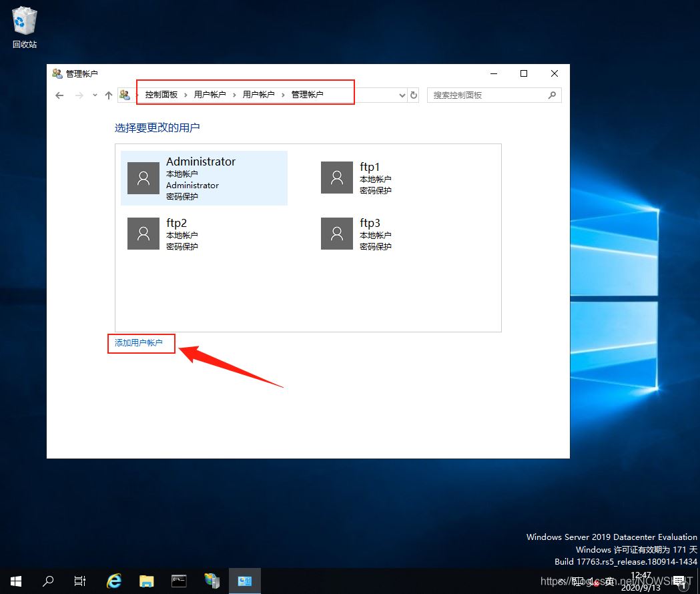The width and height of the screenshot is (700, 594).
Task: Click the 搜索控制面板 search field
Action: pyautogui.click(x=487, y=95)
